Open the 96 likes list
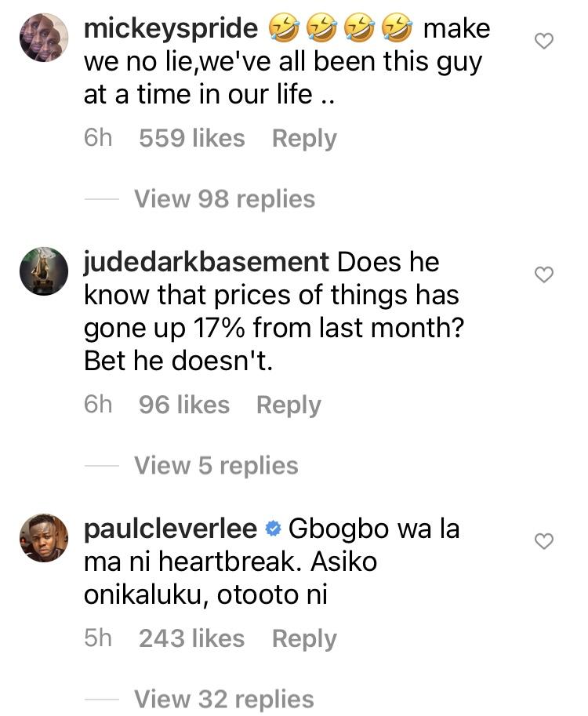Image resolution: width=588 pixels, height=716 pixels. click(x=183, y=405)
